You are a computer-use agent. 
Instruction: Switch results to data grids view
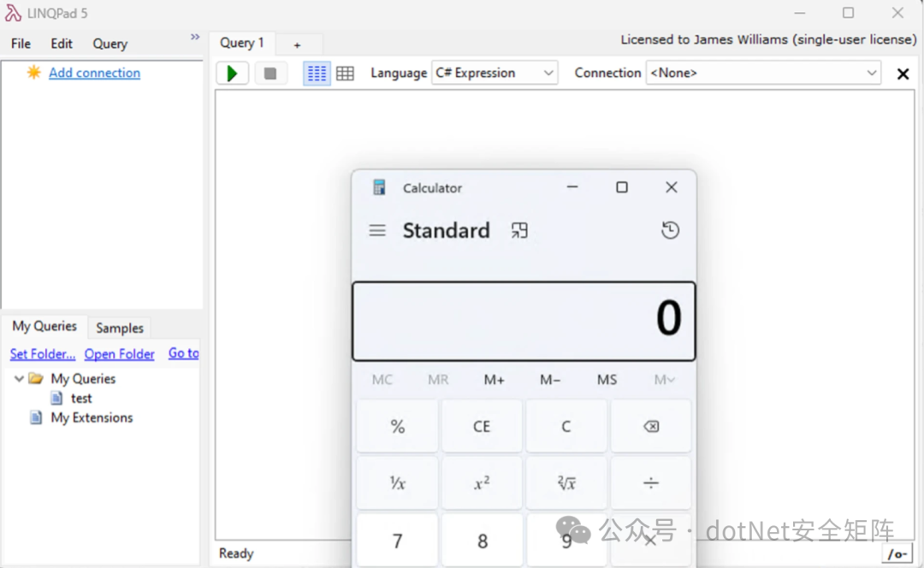(346, 73)
